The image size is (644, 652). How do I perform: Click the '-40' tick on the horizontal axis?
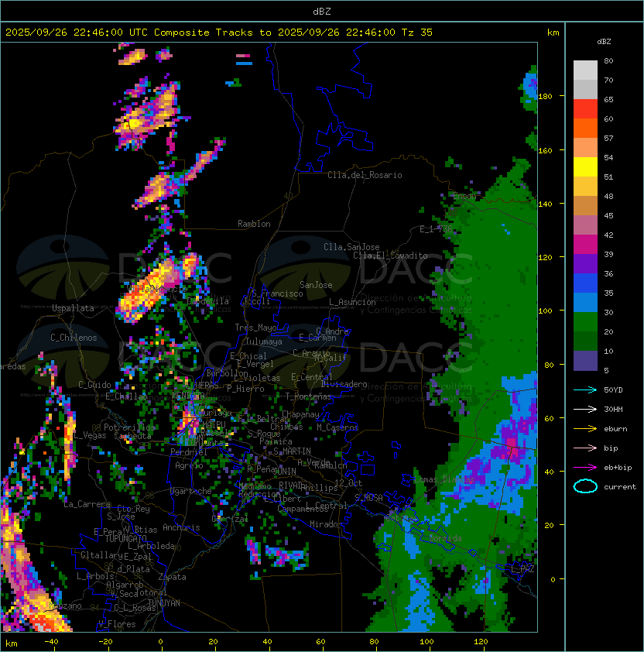[51, 642]
